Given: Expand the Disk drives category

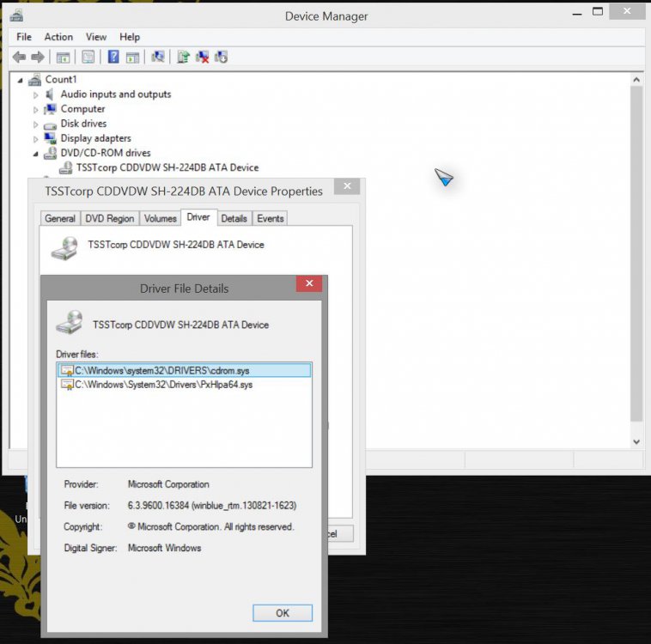Looking at the screenshot, I should [36, 125].
